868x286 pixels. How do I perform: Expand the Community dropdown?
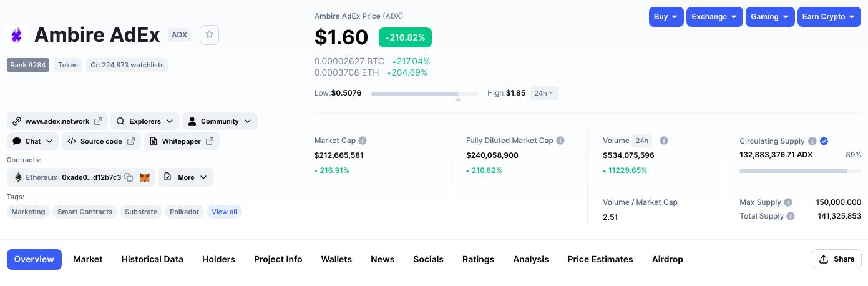pyautogui.click(x=220, y=121)
